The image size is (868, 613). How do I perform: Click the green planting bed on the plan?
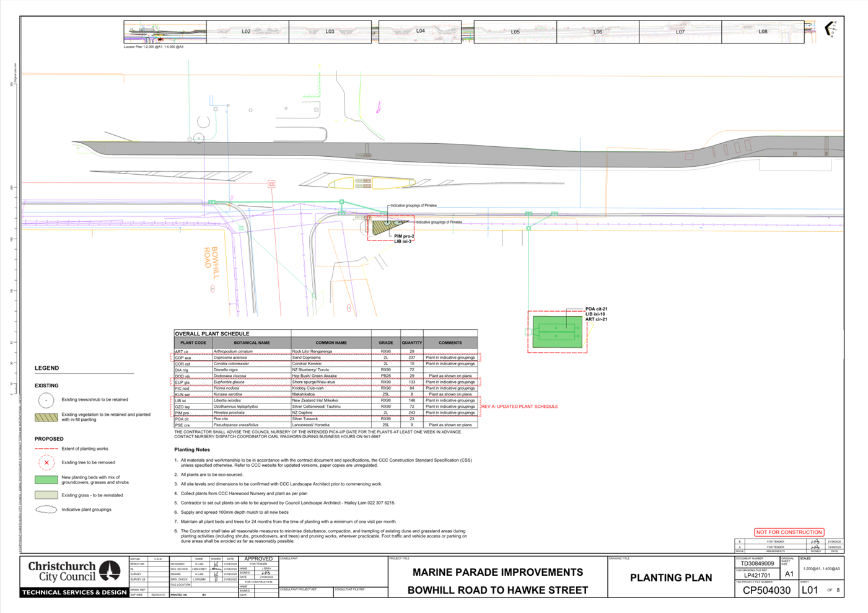557,333
